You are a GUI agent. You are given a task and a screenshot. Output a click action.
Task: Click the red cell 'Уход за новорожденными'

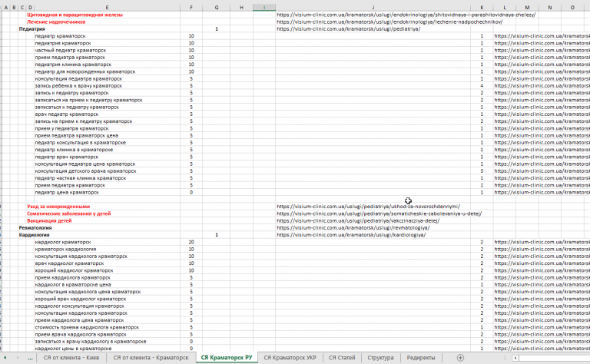58,207
